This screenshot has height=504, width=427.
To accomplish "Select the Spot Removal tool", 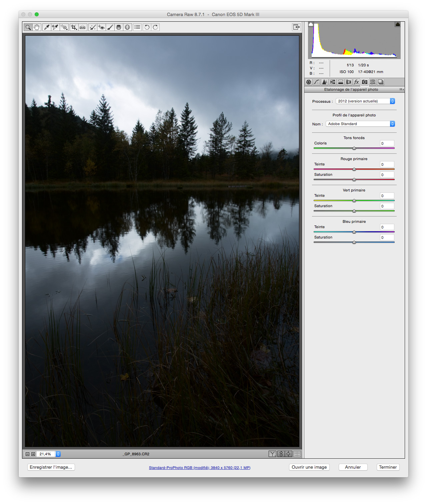I will (93, 27).
